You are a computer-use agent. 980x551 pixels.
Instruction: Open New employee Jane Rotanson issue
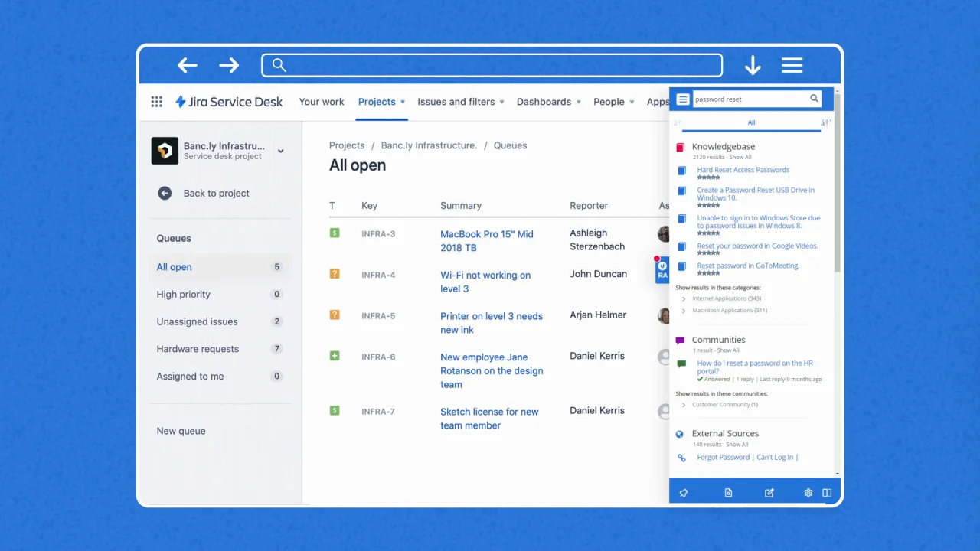tap(492, 371)
